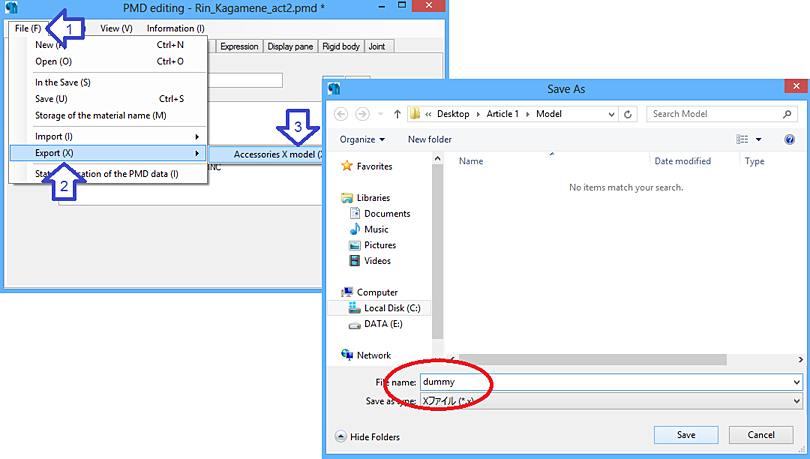Expand the Export (X) submenu
Viewport: 810px width, 459px height.
pyautogui.click(x=108, y=153)
